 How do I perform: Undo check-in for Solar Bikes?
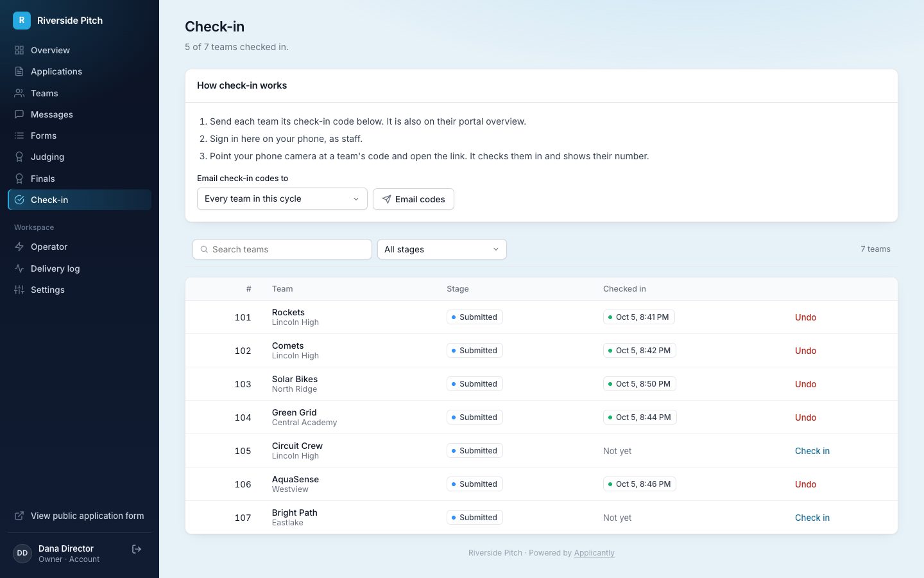(805, 384)
